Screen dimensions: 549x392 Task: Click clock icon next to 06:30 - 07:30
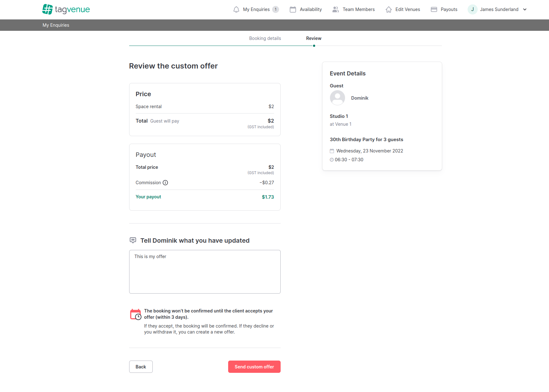point(332,160)
